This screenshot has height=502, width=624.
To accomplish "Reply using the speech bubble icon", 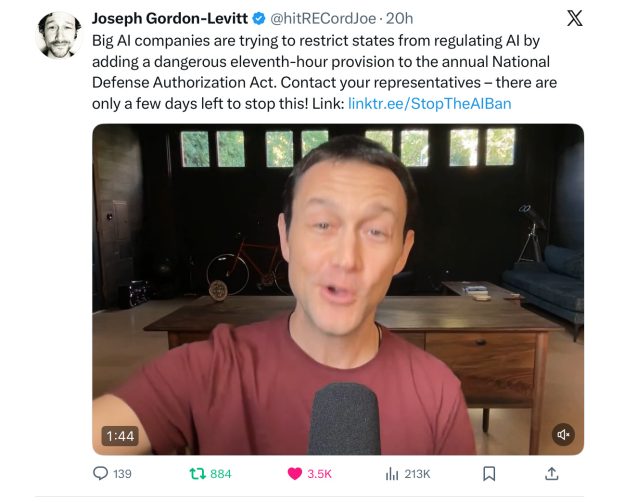I will coord(100,473).
